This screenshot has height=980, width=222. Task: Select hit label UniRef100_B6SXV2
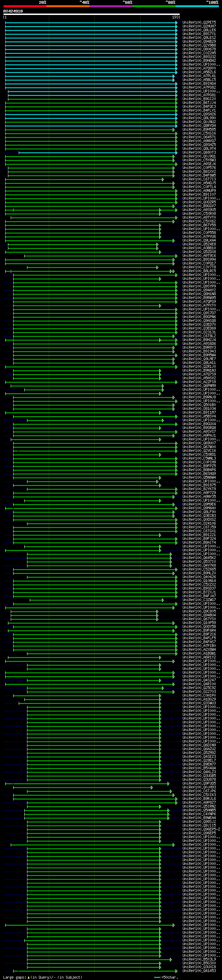pos(199,172)
